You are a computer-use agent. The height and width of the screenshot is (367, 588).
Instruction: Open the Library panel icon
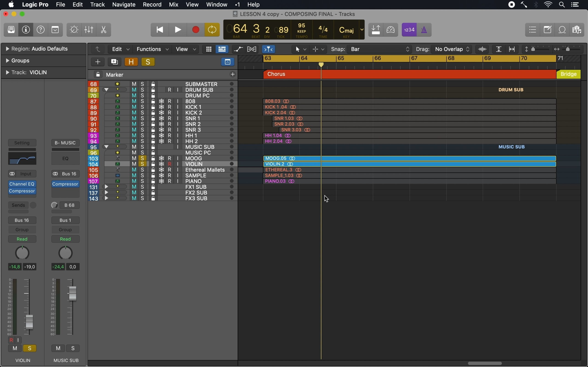[x=11, y=30]
